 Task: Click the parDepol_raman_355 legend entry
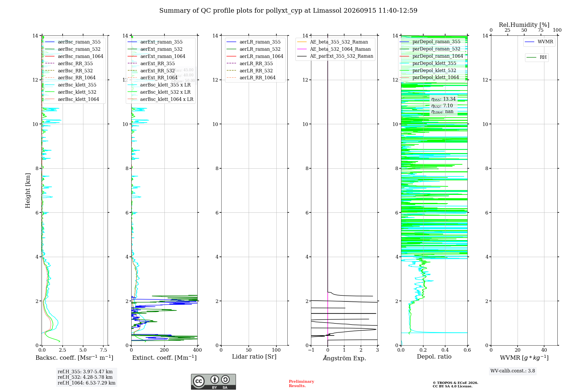[430, 42]
